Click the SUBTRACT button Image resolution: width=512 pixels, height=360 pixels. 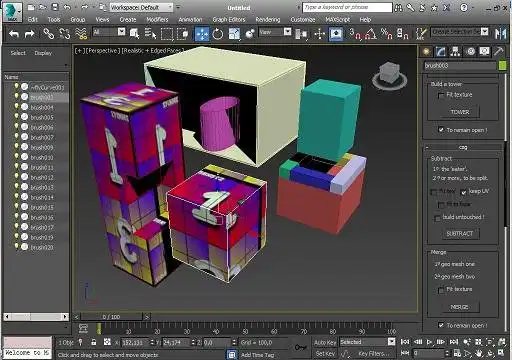(x=459, y=234)
